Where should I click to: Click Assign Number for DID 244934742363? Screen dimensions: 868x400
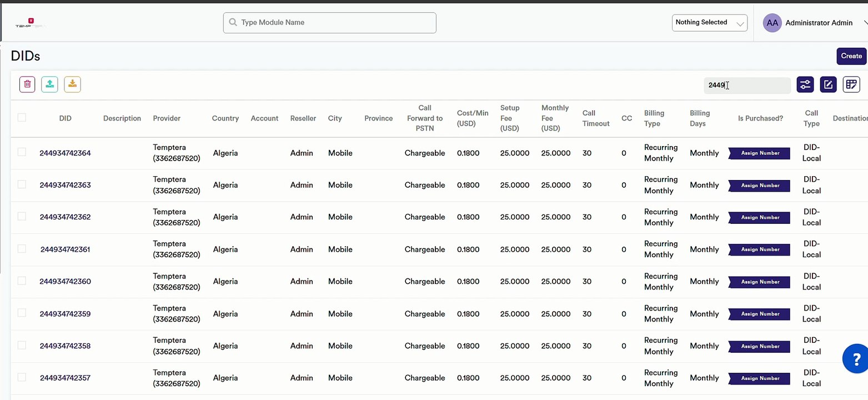tap(759, 186)
